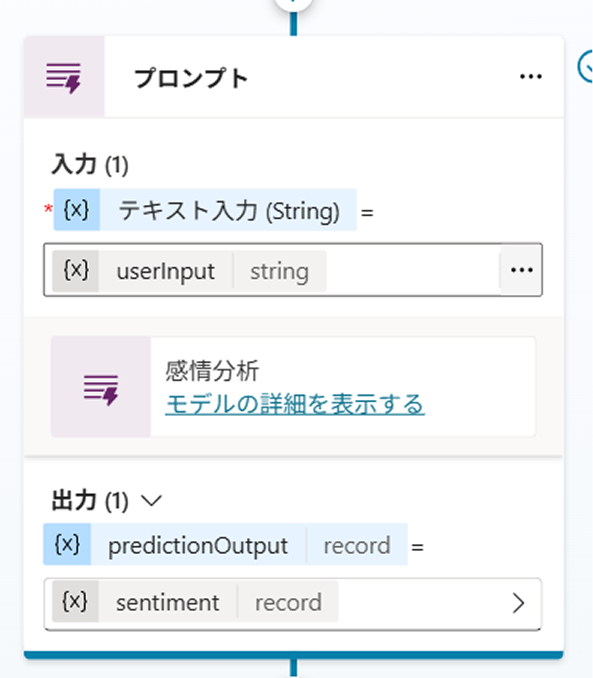Click the predictionOutput variable {x} icon
Image resolution: width=593 pixels, height=678 pixels.
[67, 544]
